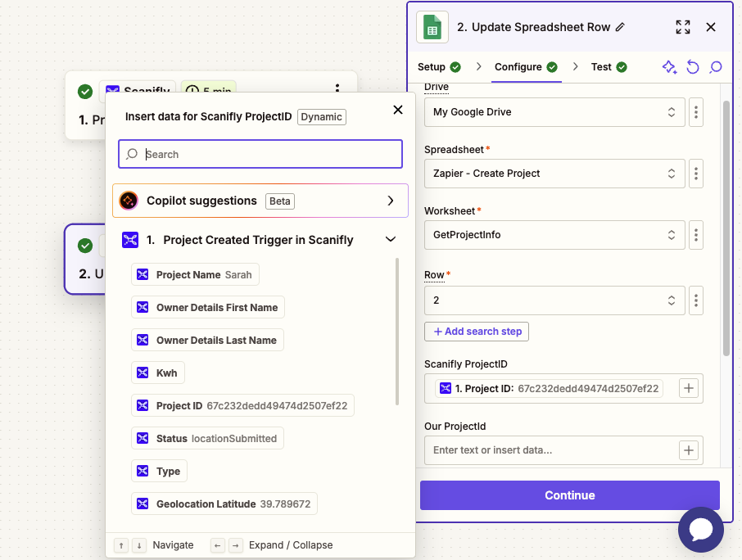742x560 pixels.
Task: Insert Owner Details Last Name field
Action: click(207, 340)
